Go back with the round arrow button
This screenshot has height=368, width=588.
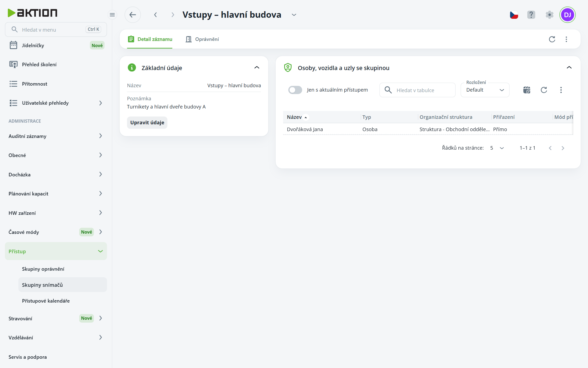(x=133, y=15)
